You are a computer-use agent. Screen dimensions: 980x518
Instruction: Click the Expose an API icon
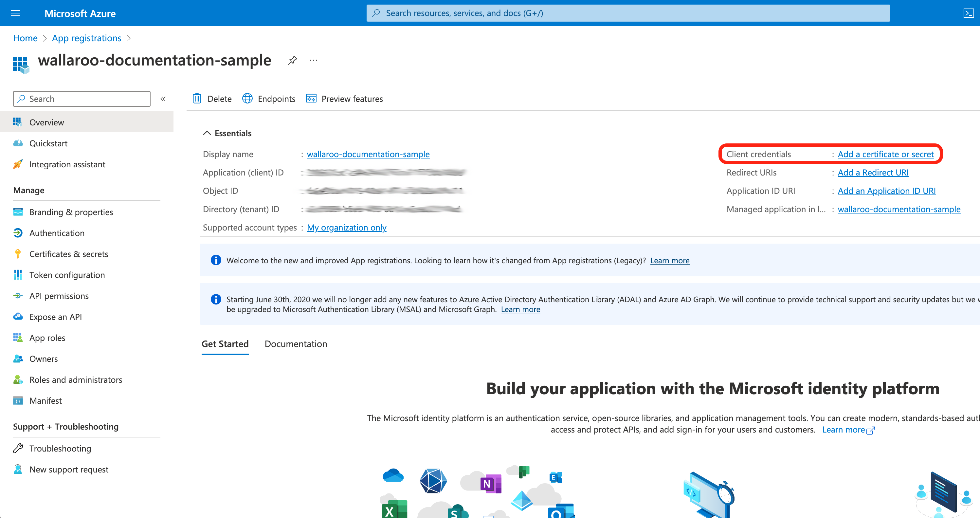pos(17,317)
